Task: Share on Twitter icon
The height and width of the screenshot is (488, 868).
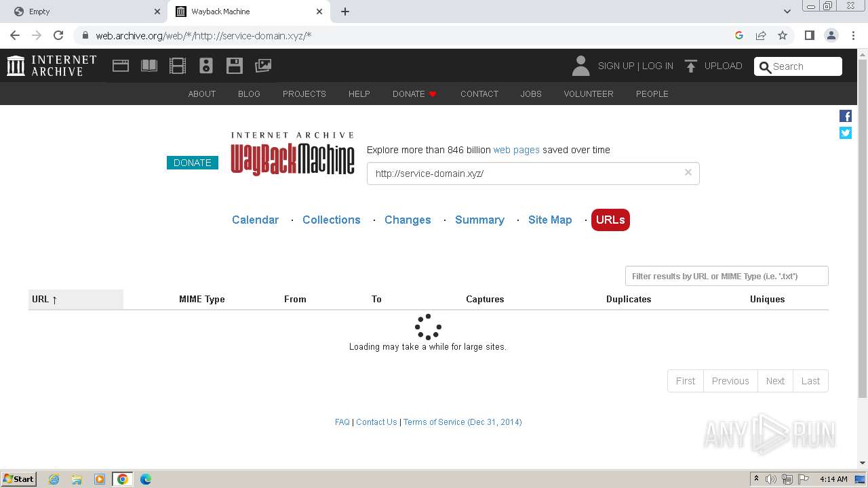Action: [x=846, y=133]
